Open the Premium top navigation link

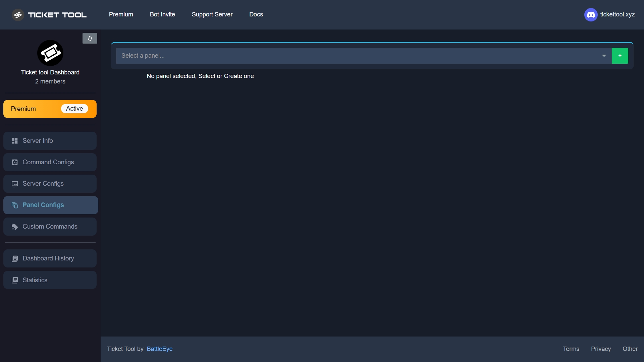tap(121, 14)
